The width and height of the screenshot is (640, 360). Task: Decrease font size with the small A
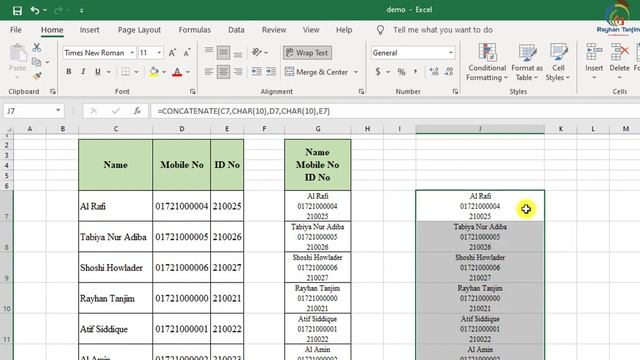click(x=187, y=53)
